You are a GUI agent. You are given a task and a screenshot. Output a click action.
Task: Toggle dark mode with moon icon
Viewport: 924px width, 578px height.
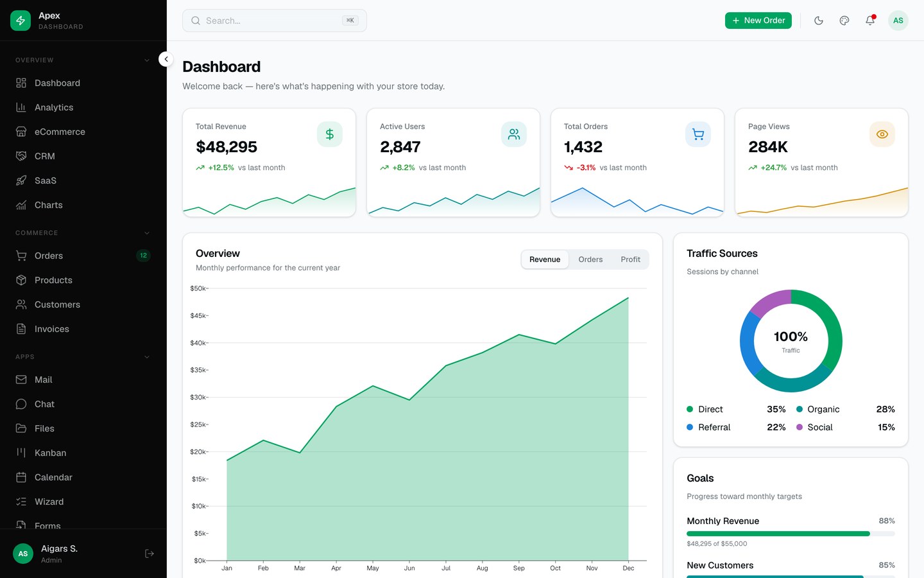[819, 21]
